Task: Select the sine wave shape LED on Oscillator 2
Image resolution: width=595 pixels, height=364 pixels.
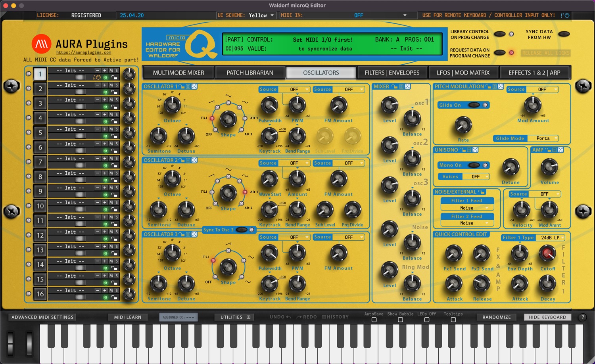Action: point(240,181)
